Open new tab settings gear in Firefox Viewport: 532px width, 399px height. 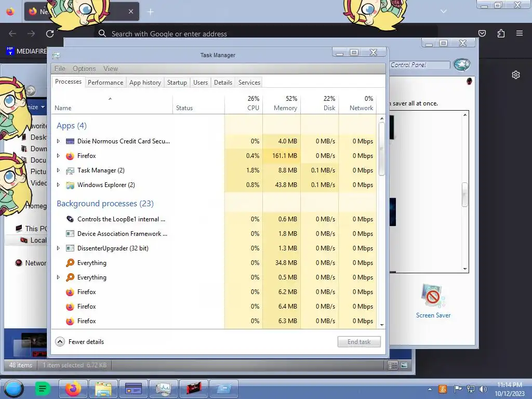pos(516,75)
